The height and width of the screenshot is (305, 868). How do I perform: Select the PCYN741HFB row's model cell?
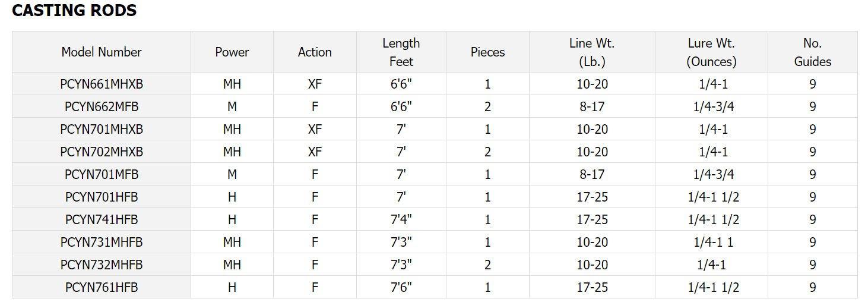click(x=102, y=220)
